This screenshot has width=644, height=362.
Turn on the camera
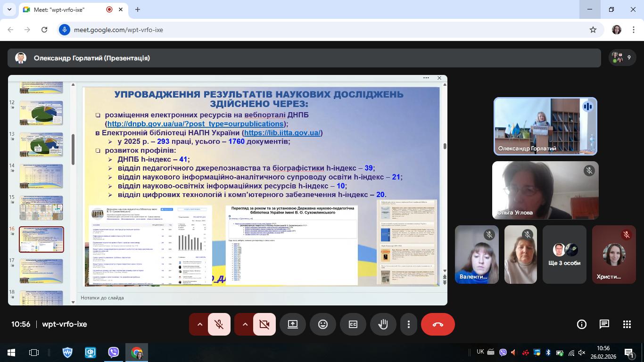tap(264, 324)
